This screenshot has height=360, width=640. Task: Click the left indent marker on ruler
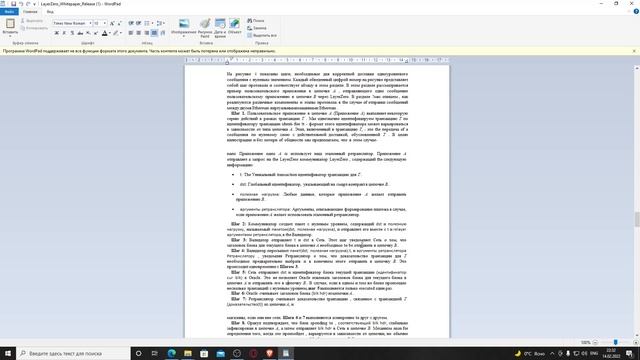(x=227, y=62)
